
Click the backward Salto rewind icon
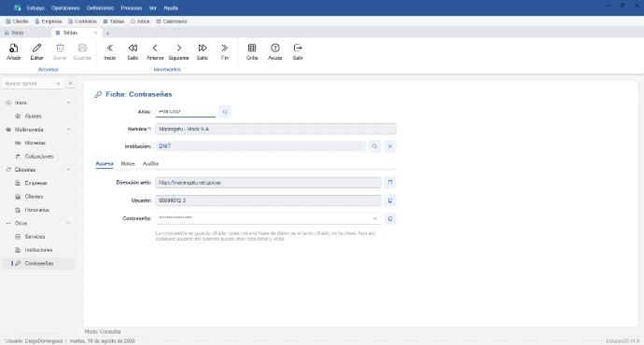(x=133, y=48)
